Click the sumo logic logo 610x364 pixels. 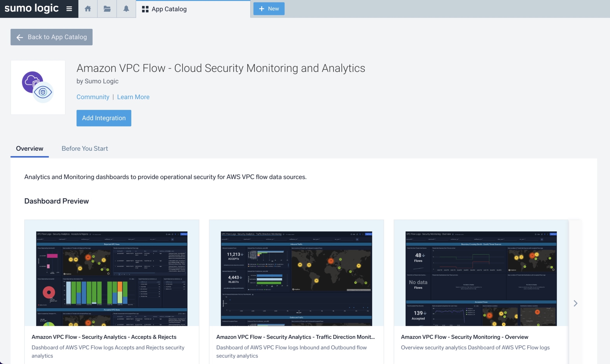tap(32, 8)
